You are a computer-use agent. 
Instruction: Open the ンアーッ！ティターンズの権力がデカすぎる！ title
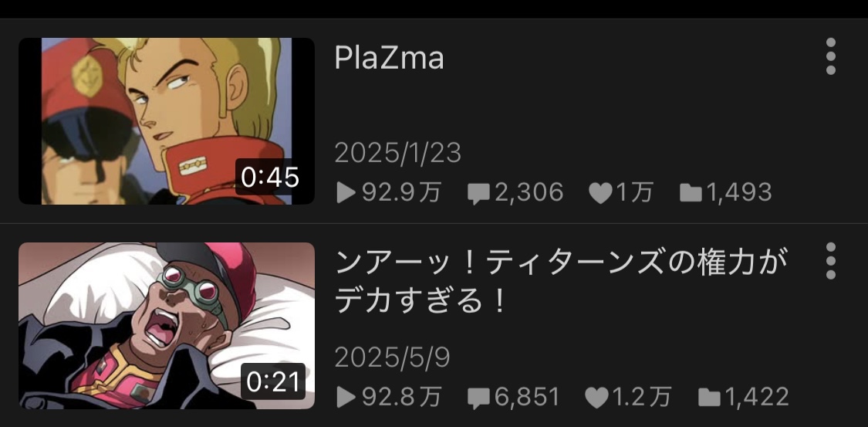pos(562,282)
